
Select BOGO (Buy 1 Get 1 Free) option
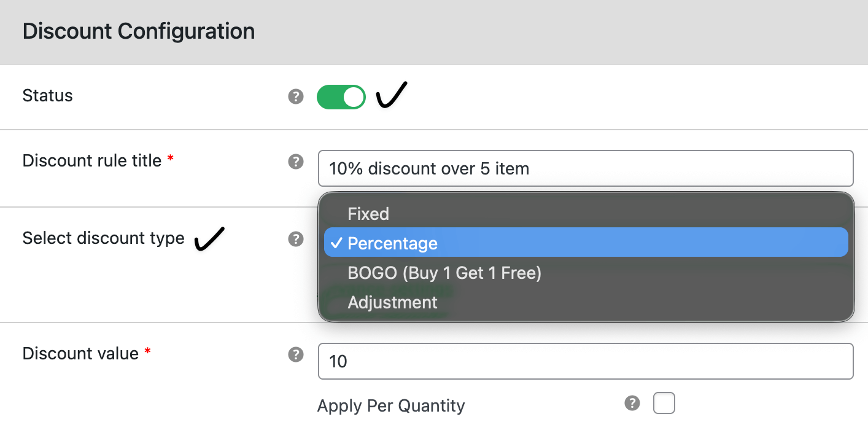pos(444,273)
